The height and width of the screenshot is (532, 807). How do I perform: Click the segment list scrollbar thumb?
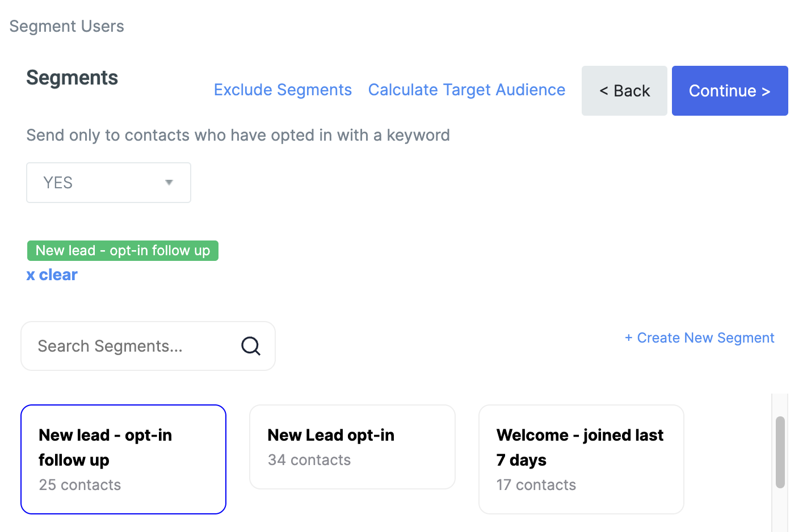(780, 452)
